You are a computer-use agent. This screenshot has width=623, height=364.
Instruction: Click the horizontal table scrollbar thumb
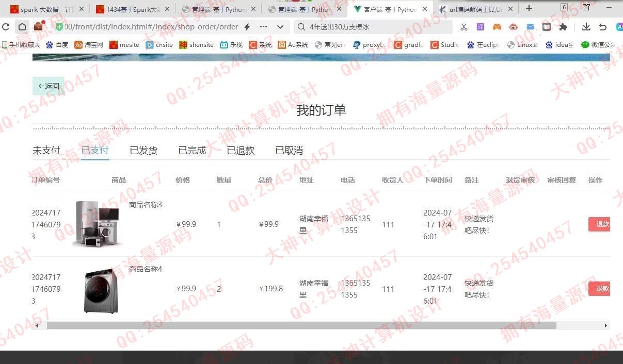(301, 326)
